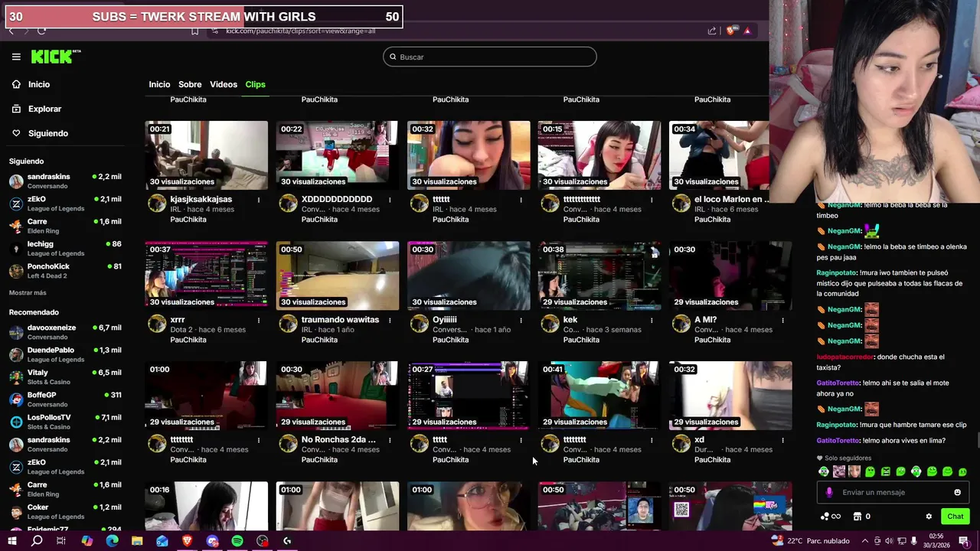
Task: Open Brave browser from taskbar
Action: (x=188, y=541)
